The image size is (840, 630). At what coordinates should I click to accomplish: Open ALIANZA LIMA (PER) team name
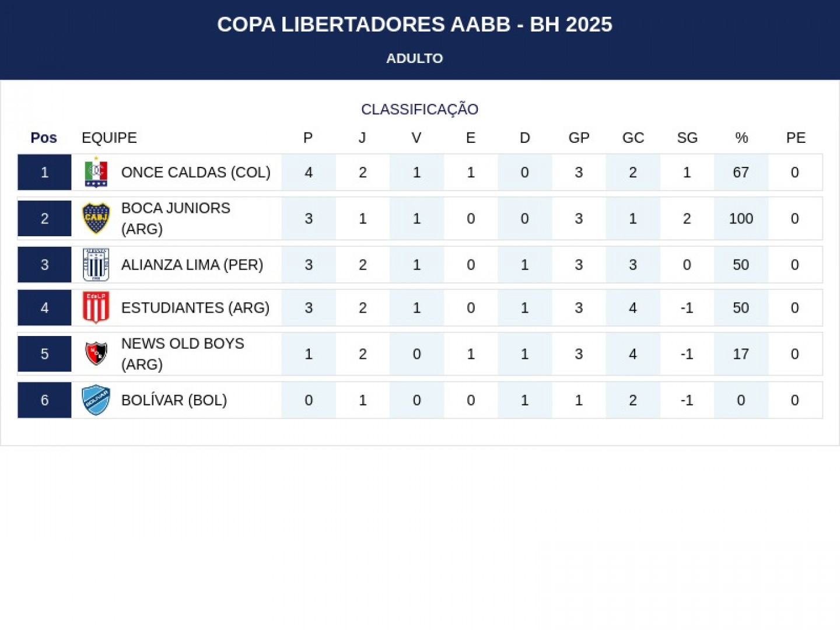click(192, 265)
